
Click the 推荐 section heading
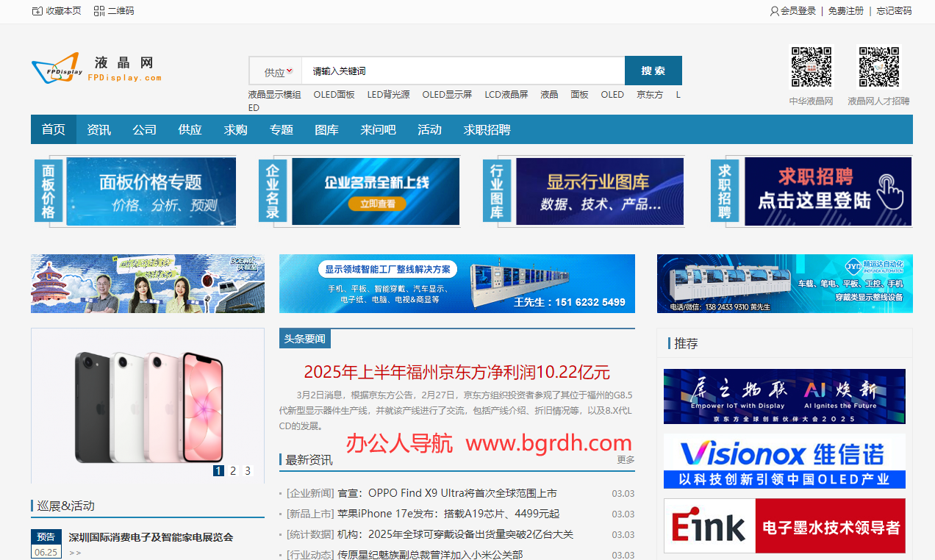point(686,343)
